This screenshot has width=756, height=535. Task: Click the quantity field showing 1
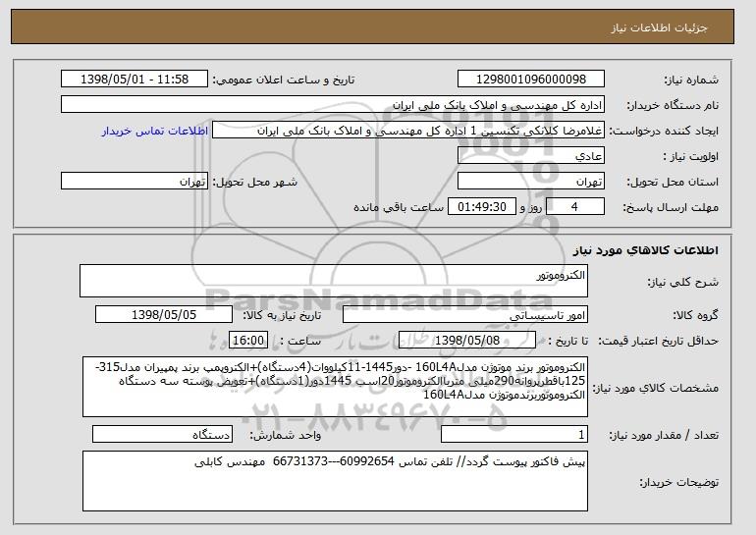(514, 435)
